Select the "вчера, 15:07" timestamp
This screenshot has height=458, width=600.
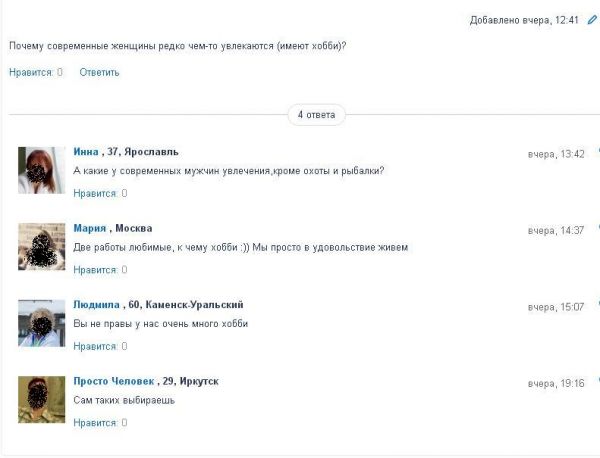point(556,307)
